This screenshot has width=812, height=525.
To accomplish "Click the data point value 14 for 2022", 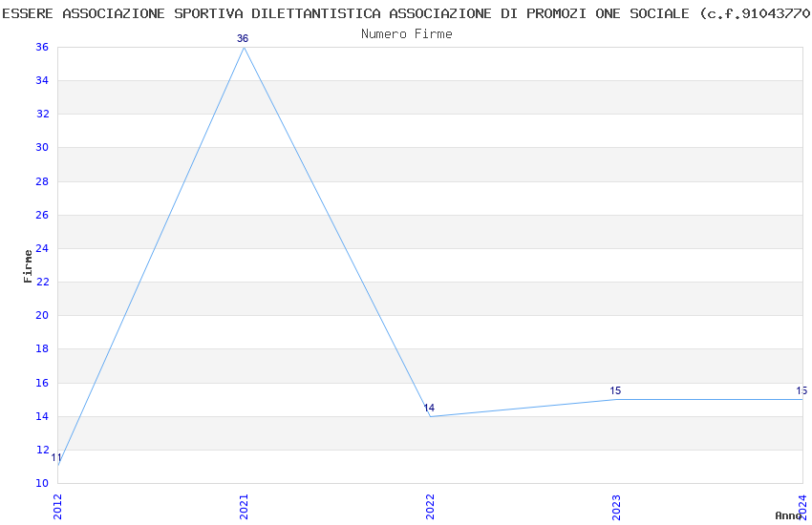I will (x=429, y=408).
